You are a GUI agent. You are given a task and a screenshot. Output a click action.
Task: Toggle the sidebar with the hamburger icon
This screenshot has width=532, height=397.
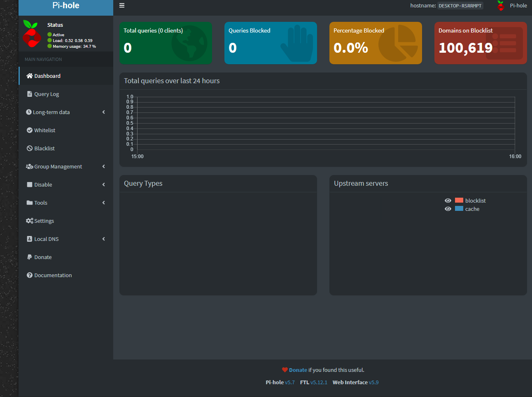(x=121, y=5)
